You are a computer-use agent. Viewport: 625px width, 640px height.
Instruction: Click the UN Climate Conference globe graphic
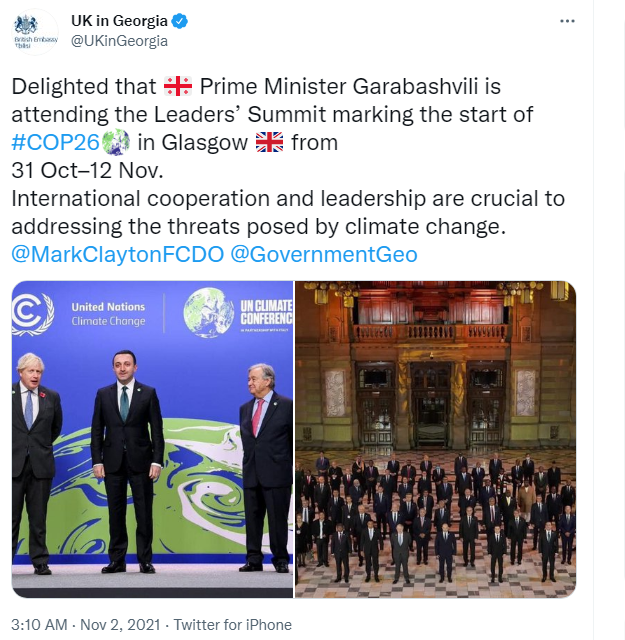209,312
